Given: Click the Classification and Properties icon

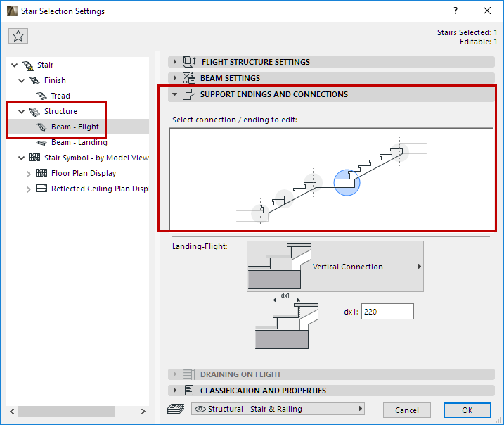Looking at the screenshot, I should (x=189, y=391).
